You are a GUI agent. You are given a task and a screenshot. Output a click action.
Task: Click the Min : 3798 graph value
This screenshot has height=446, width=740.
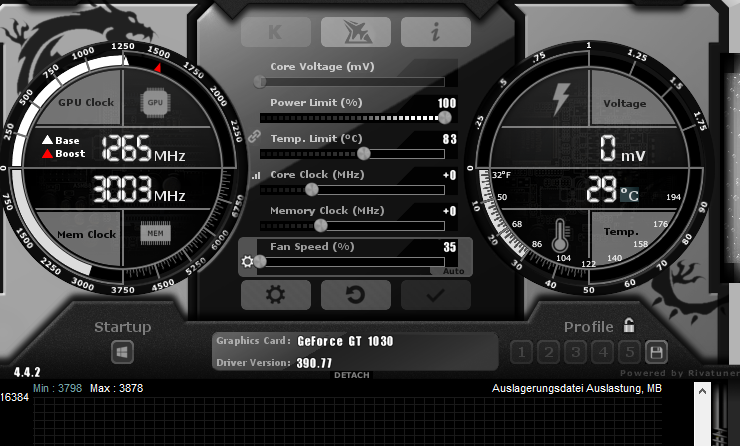point(58,388)
